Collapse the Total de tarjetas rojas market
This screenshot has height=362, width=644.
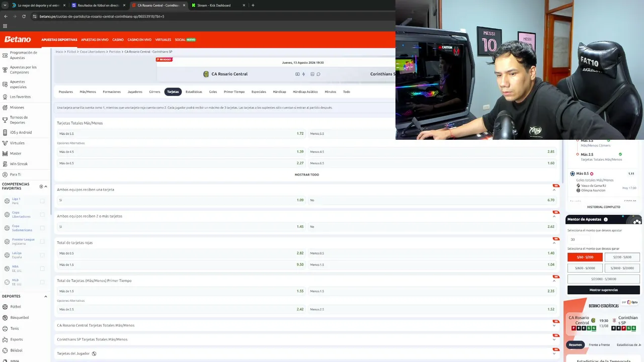[x=554, y=243]
